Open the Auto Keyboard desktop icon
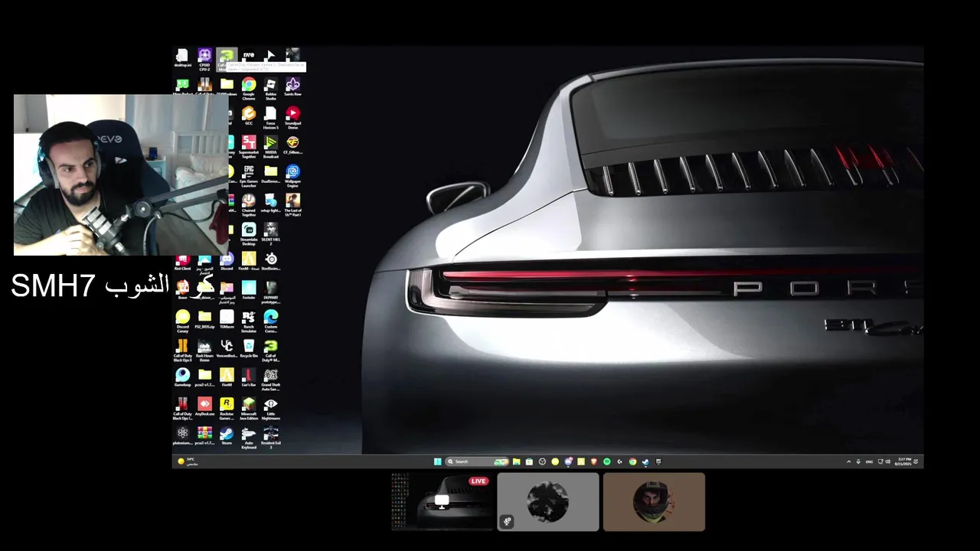The height and width of the screenshot is (551, 980). [249, 438]
